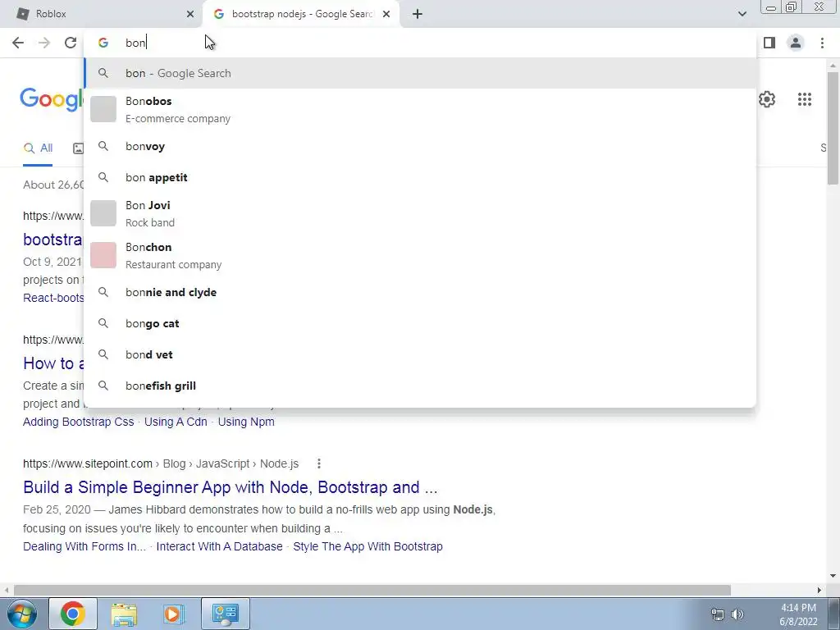Click the Bonobos suggestion thumbnail
The height and width of the screenshot is (630, 840).
(103, 109)
